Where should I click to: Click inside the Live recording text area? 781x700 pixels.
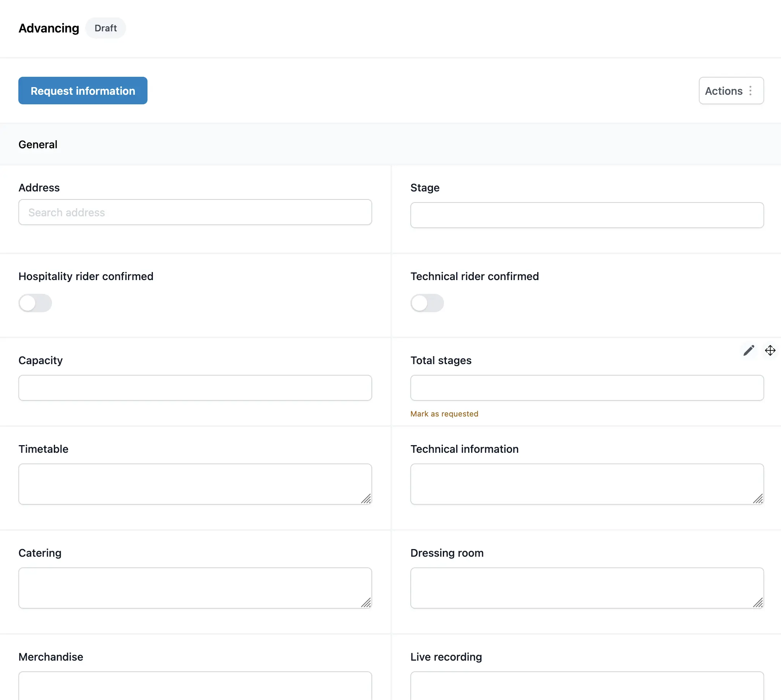click(x=587, y=687)
